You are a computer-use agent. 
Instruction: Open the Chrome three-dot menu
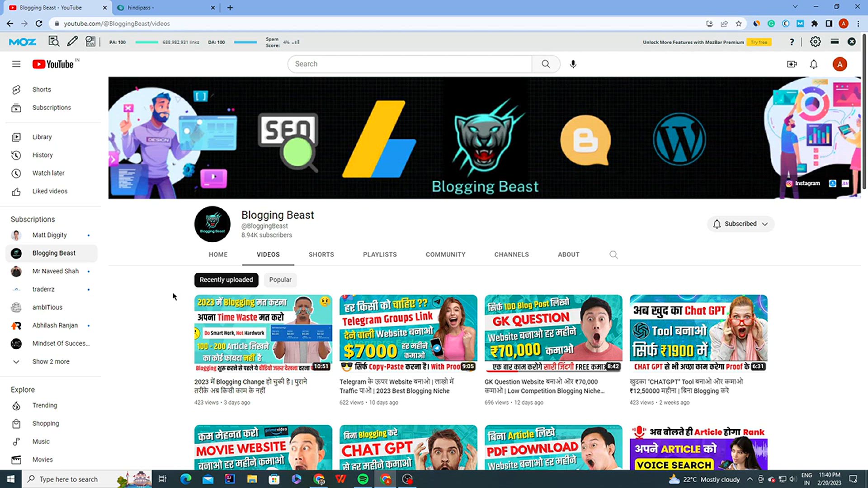click(x=857, y=23)
